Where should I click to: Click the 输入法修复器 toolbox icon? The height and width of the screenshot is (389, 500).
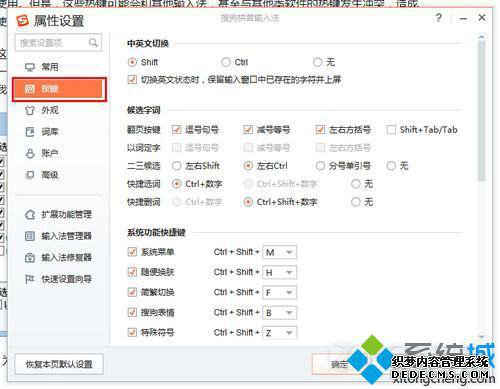coord(30,258)
